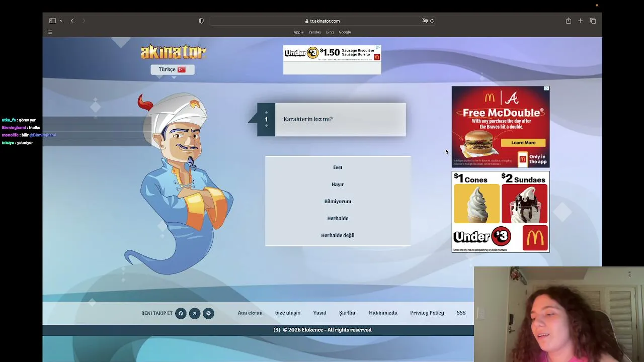Answer Evet to the question
Image resolution: width=644 pixels, height=362 pixels.
point(338,167)
